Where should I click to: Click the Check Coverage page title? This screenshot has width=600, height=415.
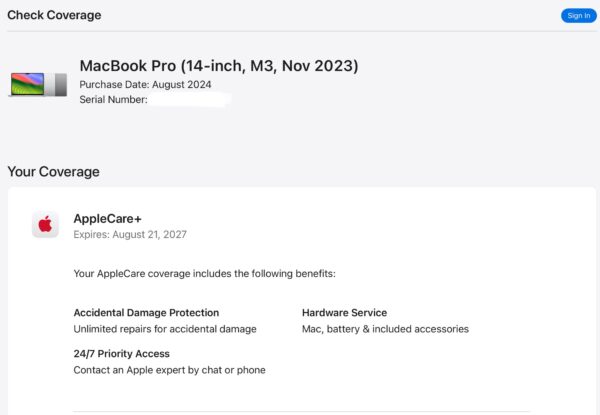(x=54, y=15)
